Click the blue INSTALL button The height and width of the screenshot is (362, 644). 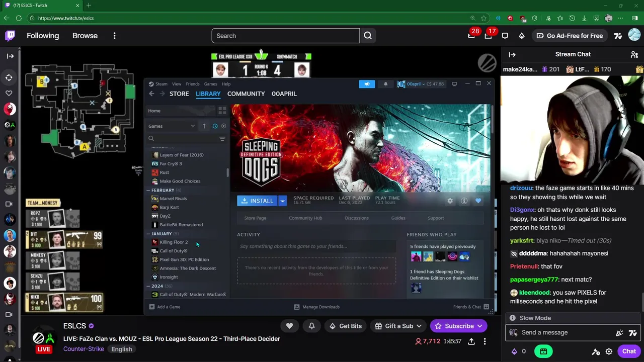click(257, 201)
